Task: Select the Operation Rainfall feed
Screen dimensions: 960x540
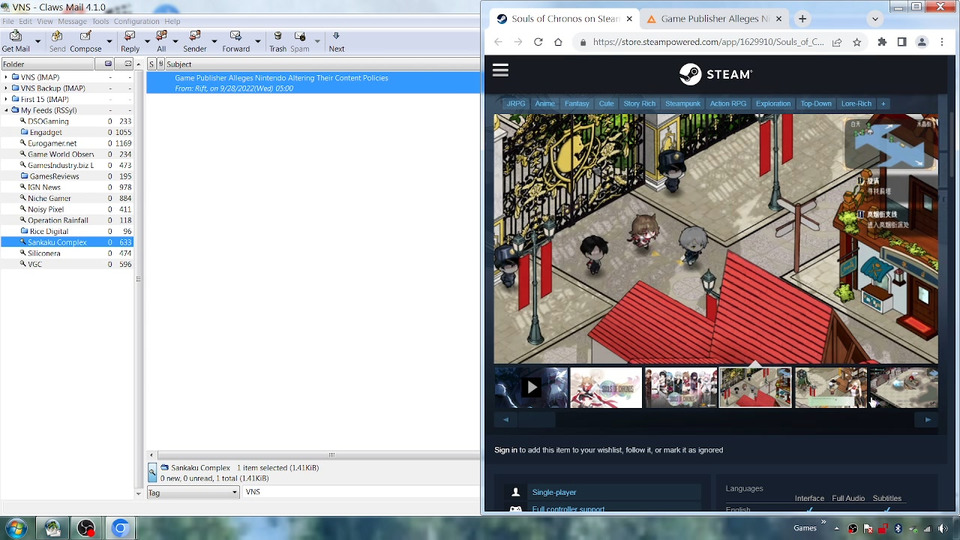Action: [58, 220]
